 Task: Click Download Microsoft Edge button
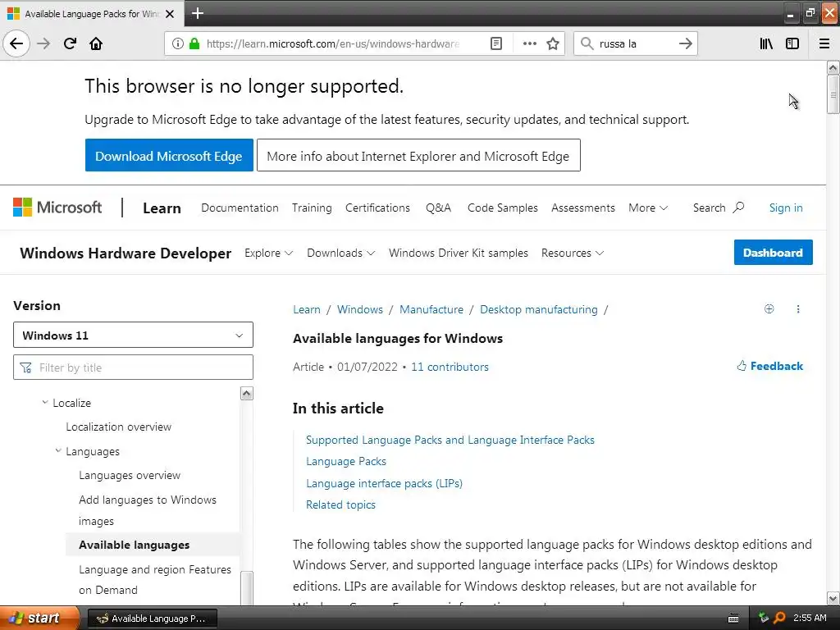click(x=169, y=155)
